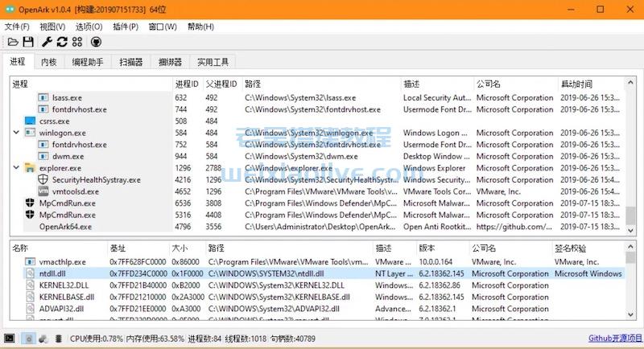Collapse the winlogon.exe process tree

[16, 133]
